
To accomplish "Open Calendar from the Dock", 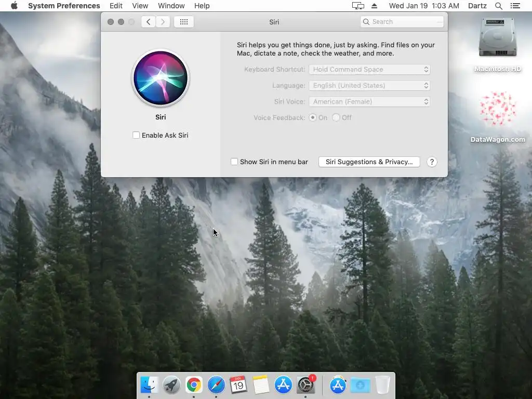I will tap(238, 385).
